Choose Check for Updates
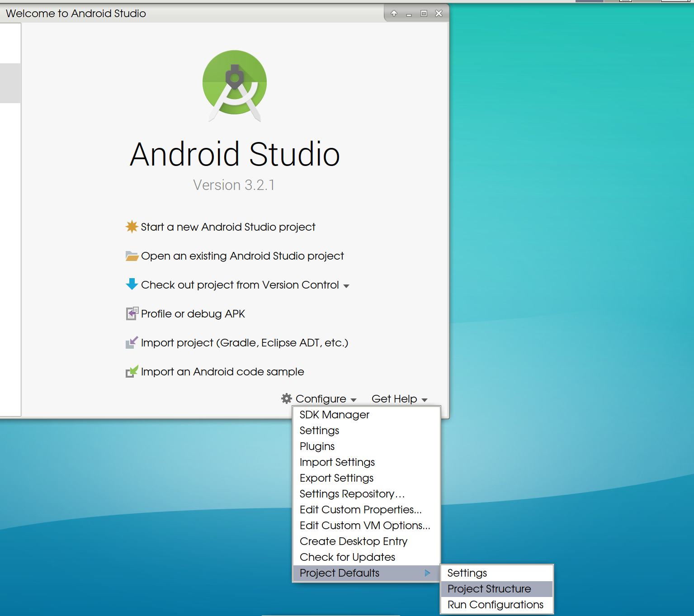This screenshot has height=616, width=694. [347, 557]
